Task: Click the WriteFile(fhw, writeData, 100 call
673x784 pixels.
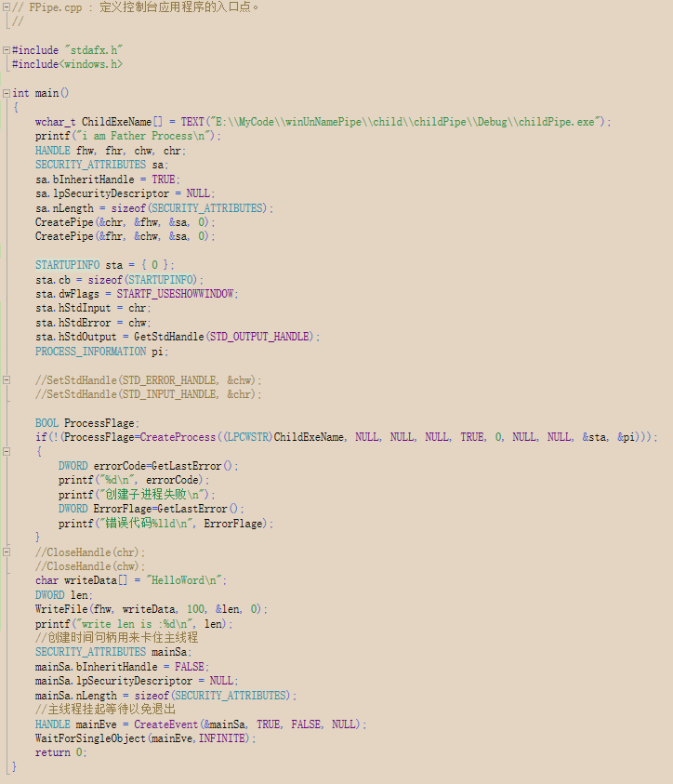Action: click(151, 609)
